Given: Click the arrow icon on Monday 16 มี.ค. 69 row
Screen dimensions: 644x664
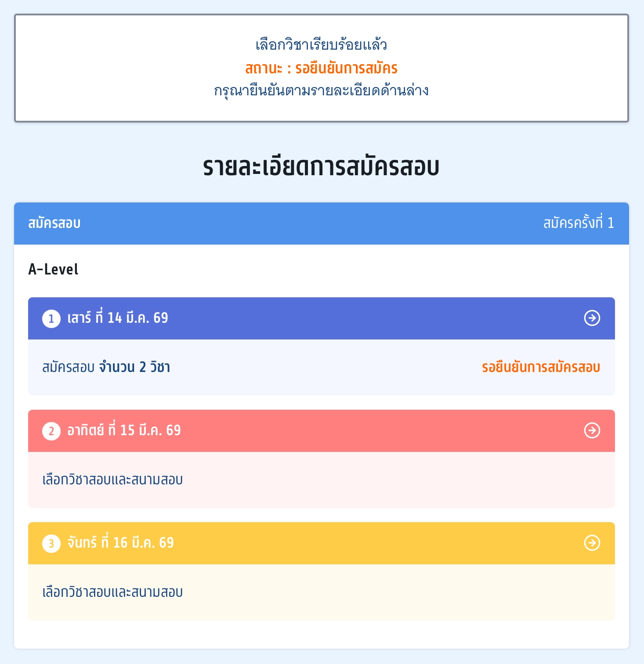Looking at the screenshot, I should [x=592, y=543].
